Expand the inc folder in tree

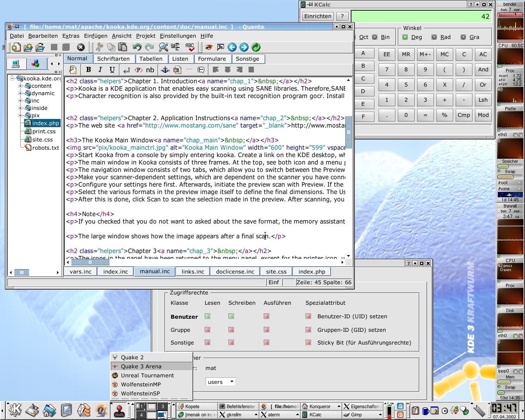point(21,101)
